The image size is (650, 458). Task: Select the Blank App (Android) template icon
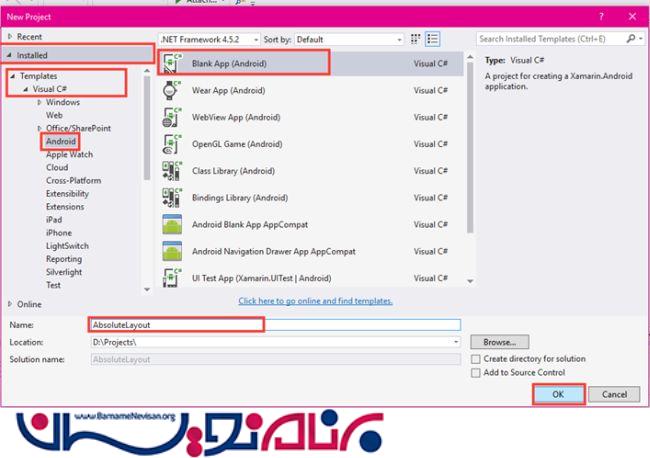(172, 63)
